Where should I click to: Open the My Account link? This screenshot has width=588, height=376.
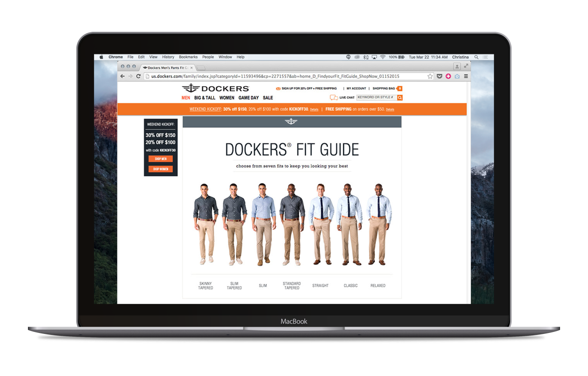tap(356, 89)
